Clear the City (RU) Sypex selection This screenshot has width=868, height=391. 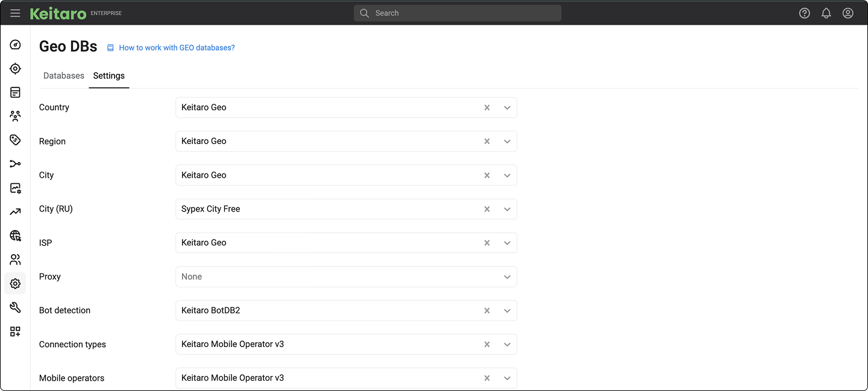(487, 209)
